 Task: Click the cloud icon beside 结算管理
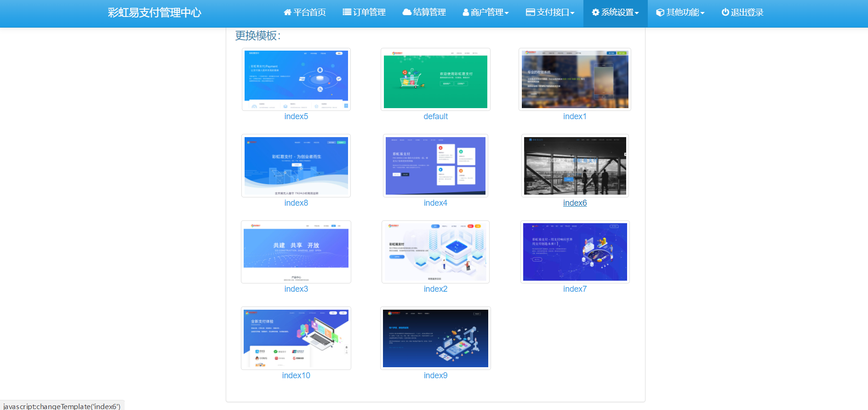(x=407, y=12)
